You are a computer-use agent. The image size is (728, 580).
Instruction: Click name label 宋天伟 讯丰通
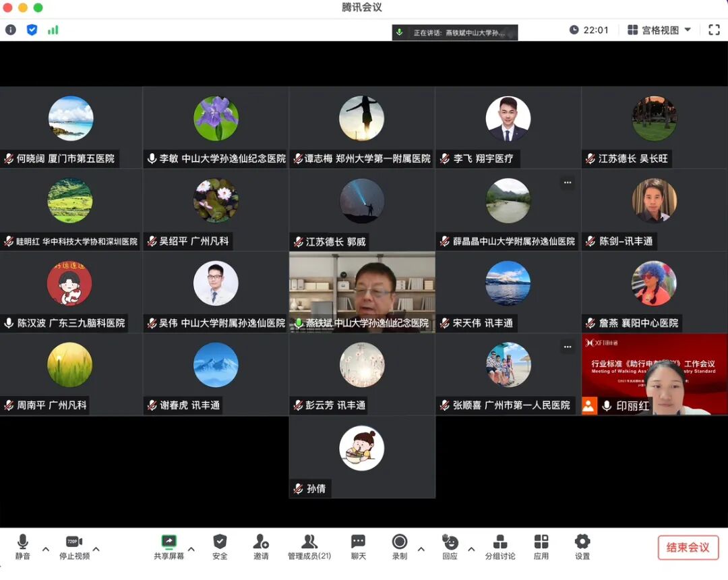tap(483, 323)
